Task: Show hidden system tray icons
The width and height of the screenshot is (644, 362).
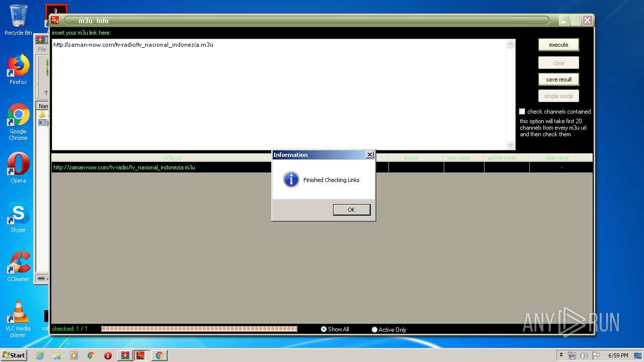Action: [561, 355]
